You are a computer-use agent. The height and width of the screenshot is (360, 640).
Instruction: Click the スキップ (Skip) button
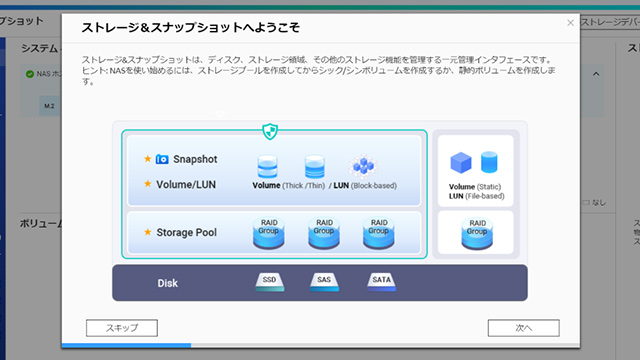[x=122, y=328]
